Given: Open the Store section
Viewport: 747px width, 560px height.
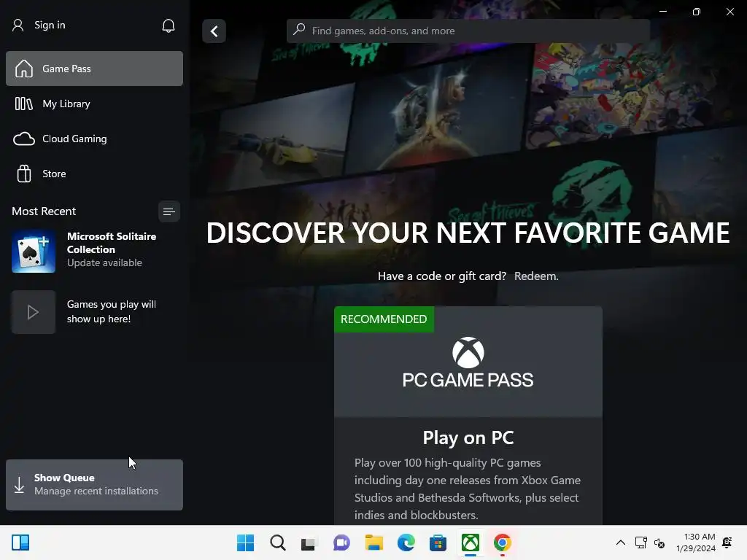Looking at the screenshot, I should tap(94, 174).
